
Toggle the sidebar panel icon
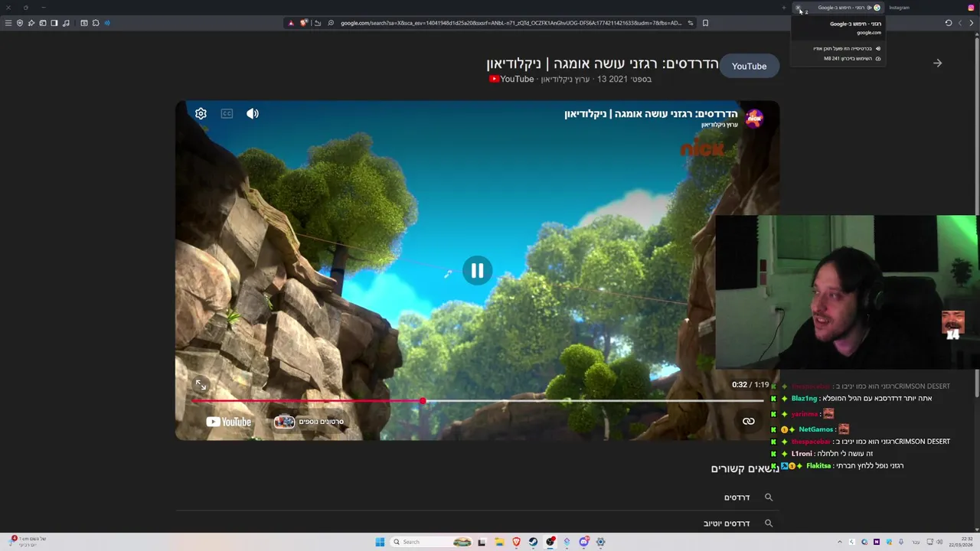point(54,23)
